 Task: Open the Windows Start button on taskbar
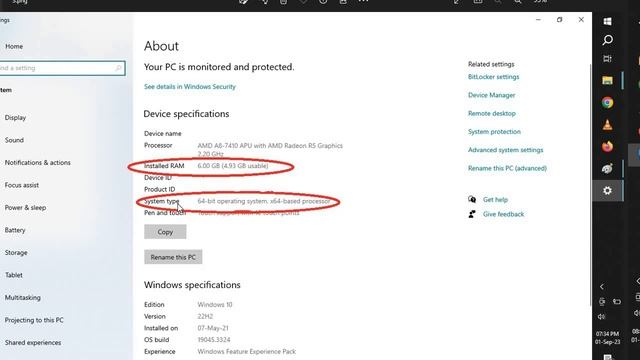coord(607,21)
